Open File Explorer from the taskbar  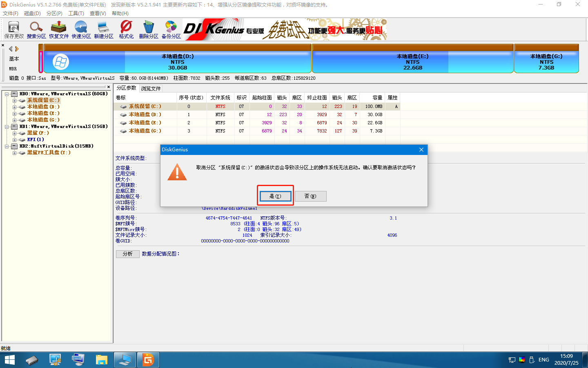(x=101, y=360)
